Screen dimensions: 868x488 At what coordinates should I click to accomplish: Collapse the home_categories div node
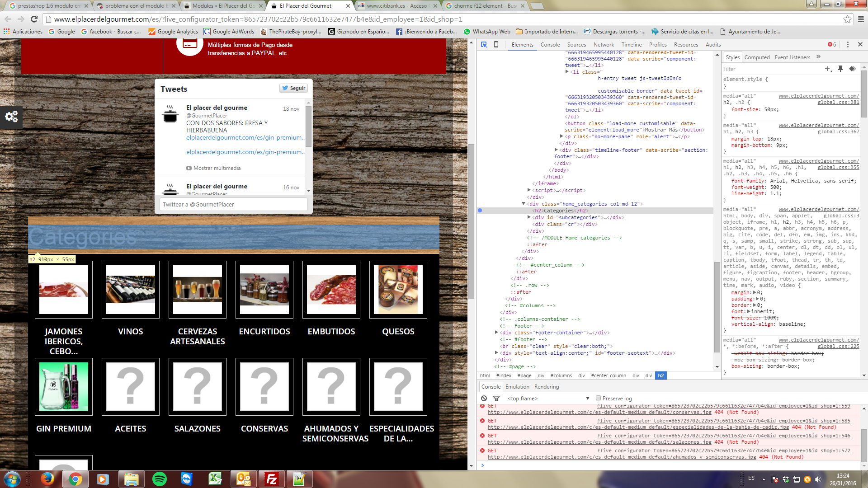point(524,204)
